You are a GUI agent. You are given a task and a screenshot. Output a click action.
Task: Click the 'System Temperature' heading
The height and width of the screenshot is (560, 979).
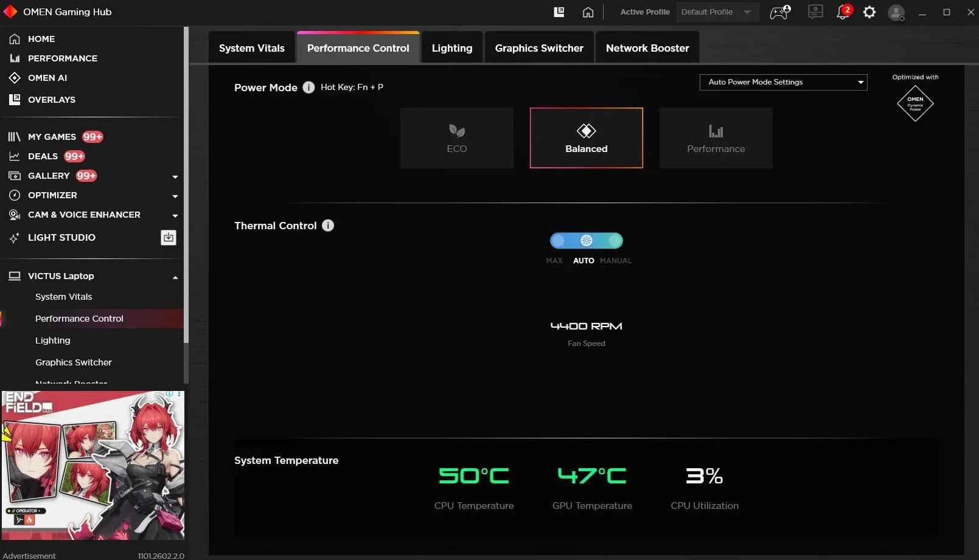tap(287, 460)
